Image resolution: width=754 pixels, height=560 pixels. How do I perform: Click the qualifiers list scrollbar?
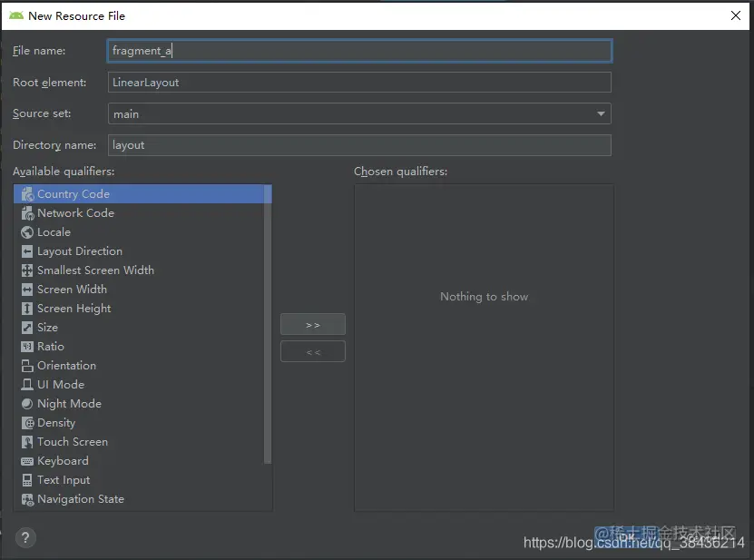pyautogui.click(x=268, y=324)
